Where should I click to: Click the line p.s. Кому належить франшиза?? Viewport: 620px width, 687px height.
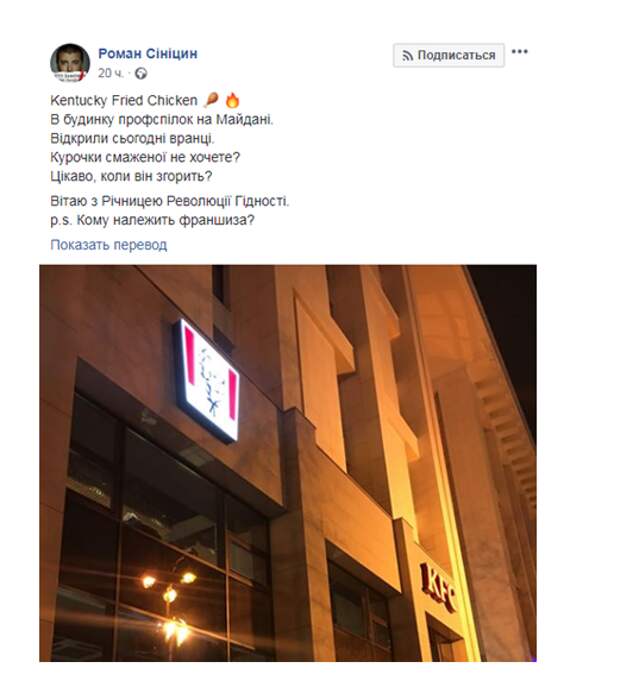pyautogui.click(x=152, y=220)
